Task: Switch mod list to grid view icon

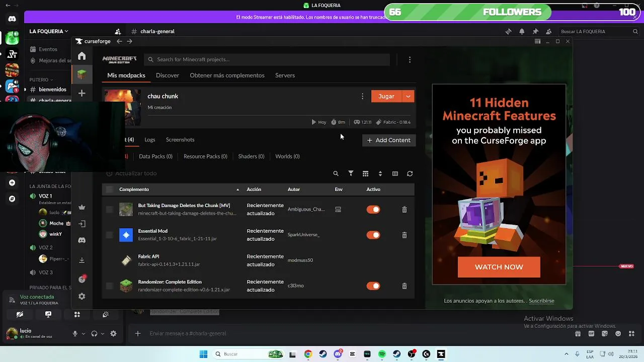Action: click(365, 173)
